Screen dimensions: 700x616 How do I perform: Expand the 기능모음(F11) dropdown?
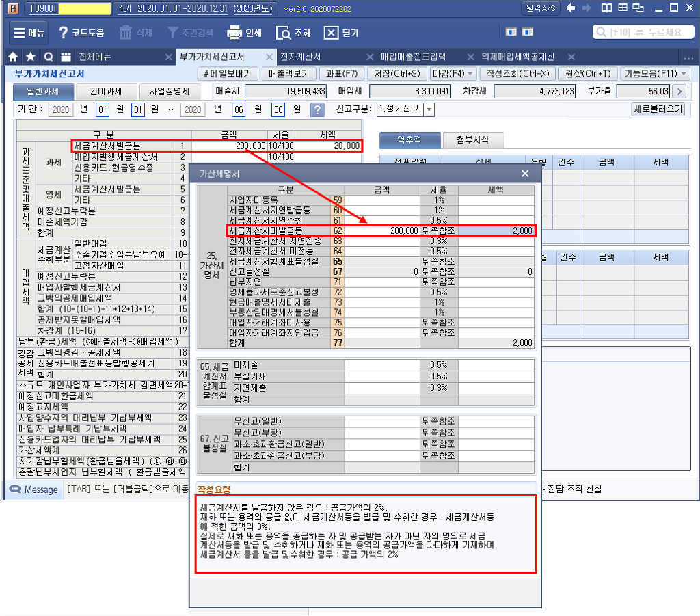coord(684,74)
